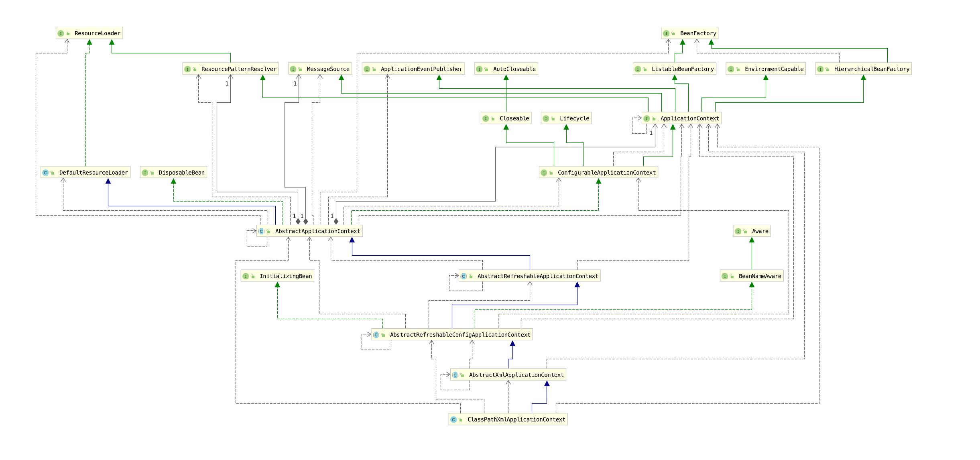Select the ResourcePatternResolver interface box

(x=238, y=69)
